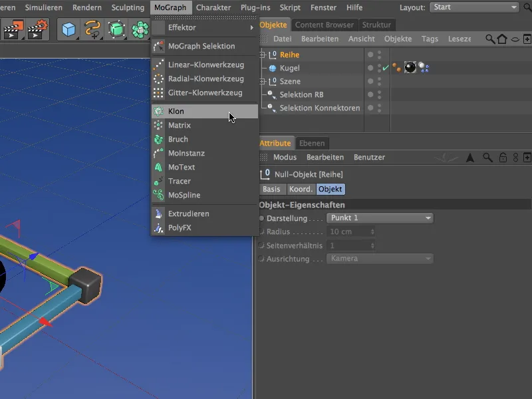Viewport: 532px width, 399px height.
Task: Open the Layout dropdown showing Start
Action: click(474, 7)
